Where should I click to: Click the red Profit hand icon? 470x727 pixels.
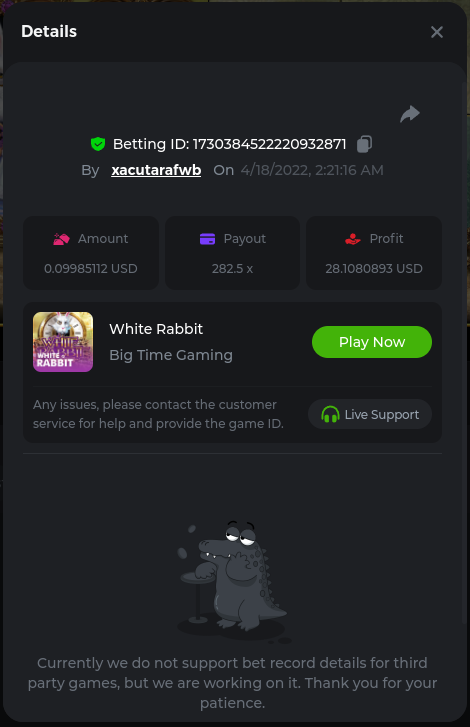click(353, 239)
